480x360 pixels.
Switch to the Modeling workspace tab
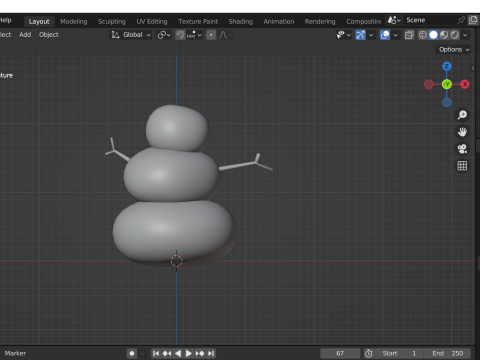(74, 22)
